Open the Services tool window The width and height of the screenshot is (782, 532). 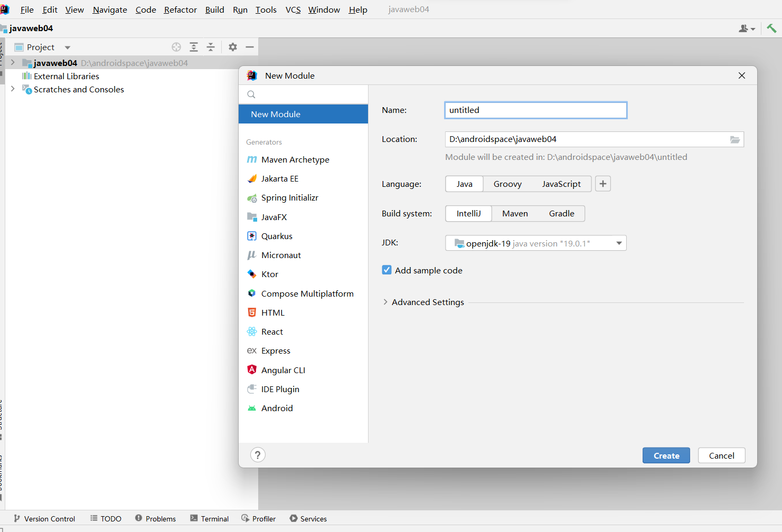pos(308,519)
